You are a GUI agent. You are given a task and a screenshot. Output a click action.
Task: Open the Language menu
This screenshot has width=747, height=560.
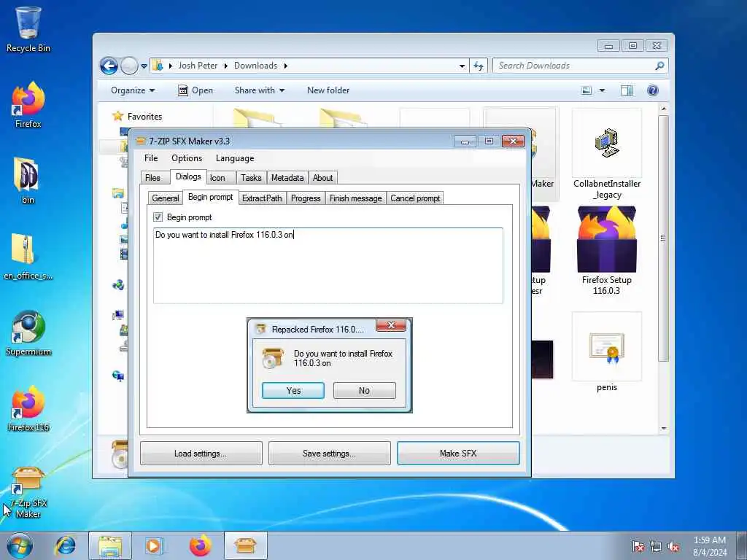(x=235, y=158)
